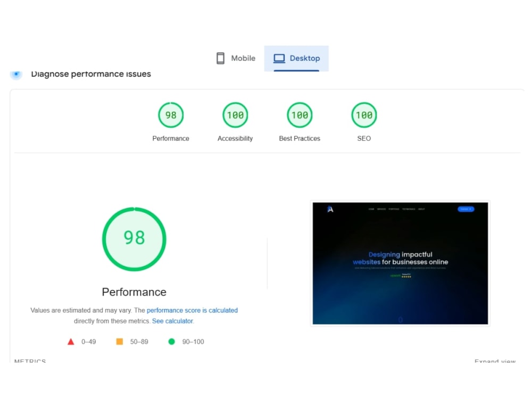This screenshot has width=532, height=399.
Task: Click 'Values are estimated and may vary' text
Action: tap(81, 310)
